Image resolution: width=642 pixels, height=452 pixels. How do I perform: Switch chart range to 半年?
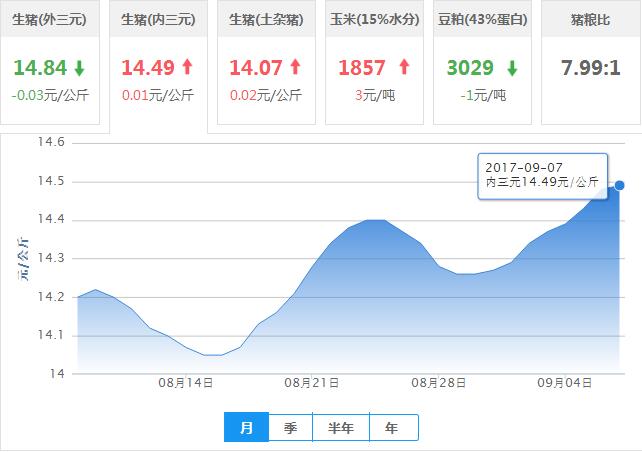tap(341, 427)
